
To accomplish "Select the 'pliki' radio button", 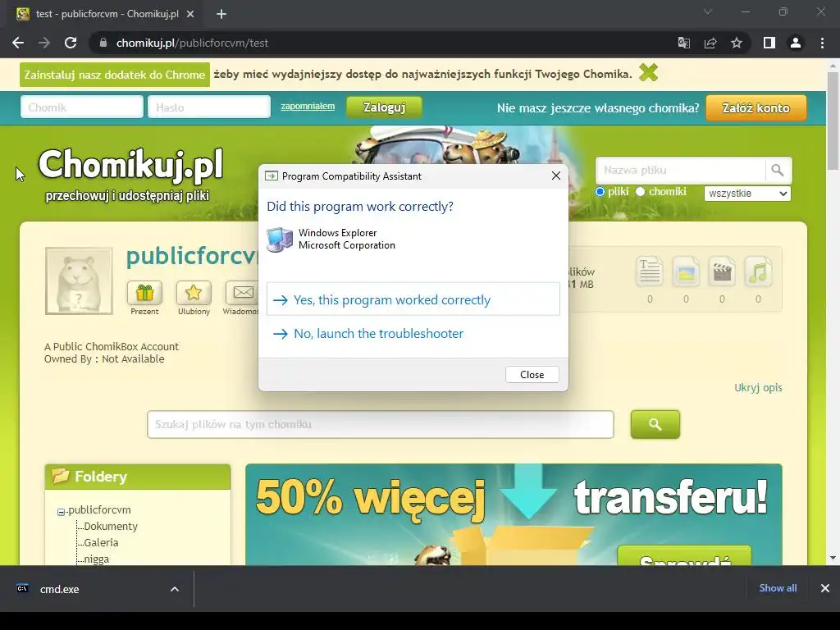I will [600, 192].
